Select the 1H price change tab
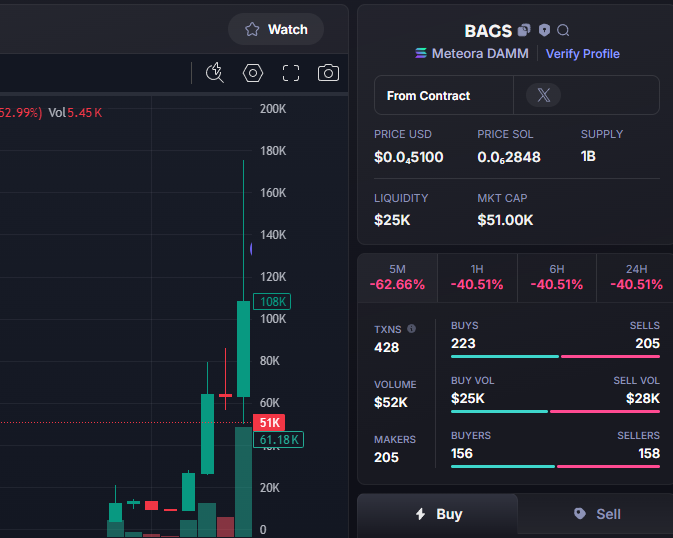This screenshot has height=538, width=673. pos(477,278)
